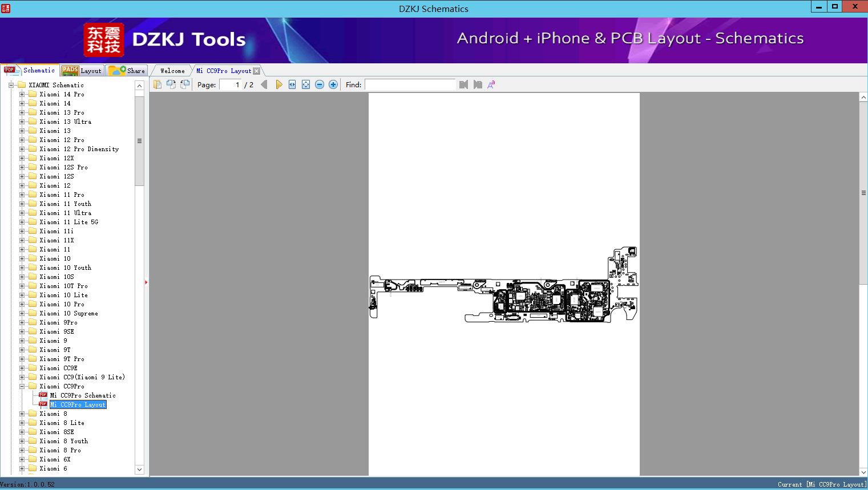Image resolution: width=868 pixels, height=490 pixels.
Task: Go to the previous page with the left arrow
Action: tap(264, 84)
